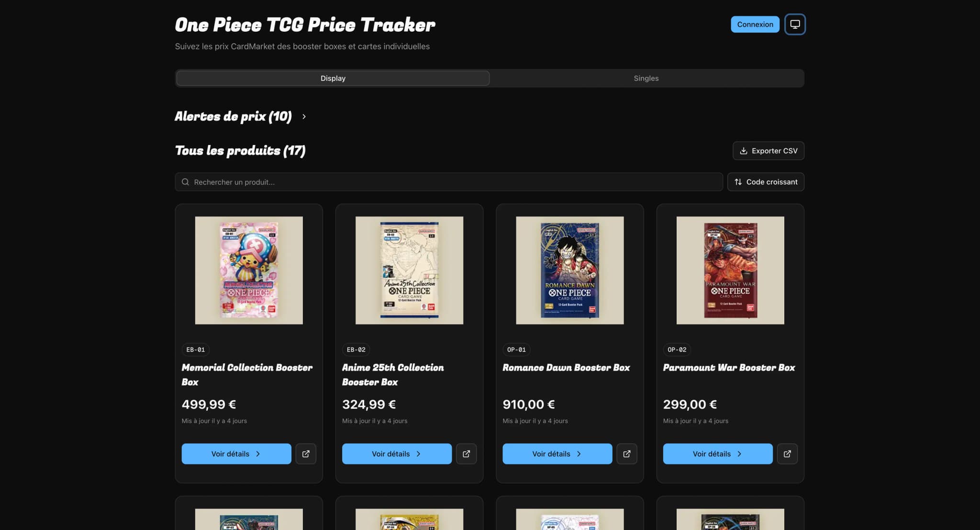View details of Memorial Collection Booster Box
Viewport: 980px width, 530px height.
pyautogui.click(x=236, y=454)
